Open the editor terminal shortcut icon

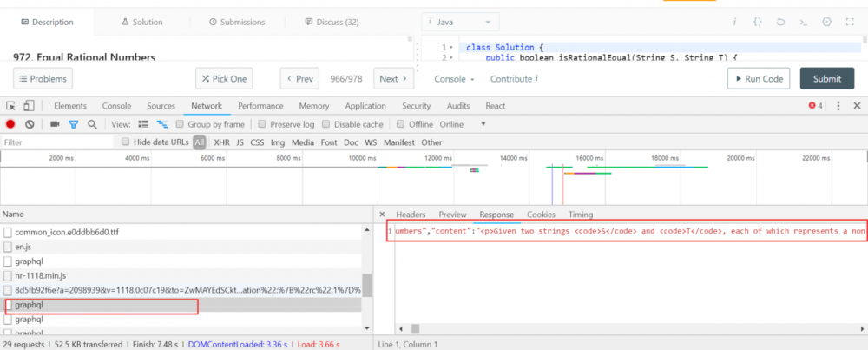click(x=804, y=23)
